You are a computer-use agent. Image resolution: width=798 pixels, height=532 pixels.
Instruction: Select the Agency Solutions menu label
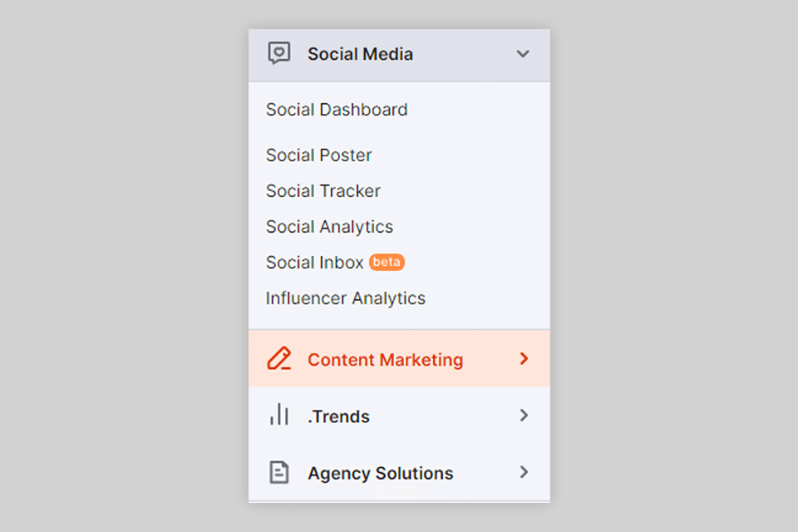point(380,473)
